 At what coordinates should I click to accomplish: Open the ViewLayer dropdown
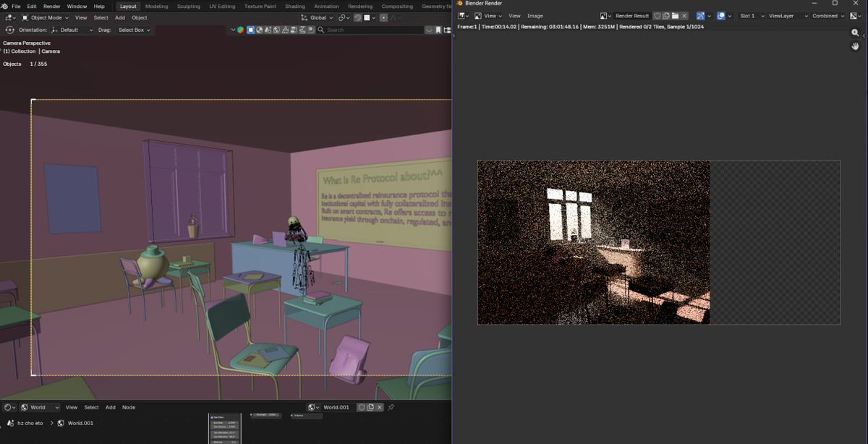[x=788, y=15]
